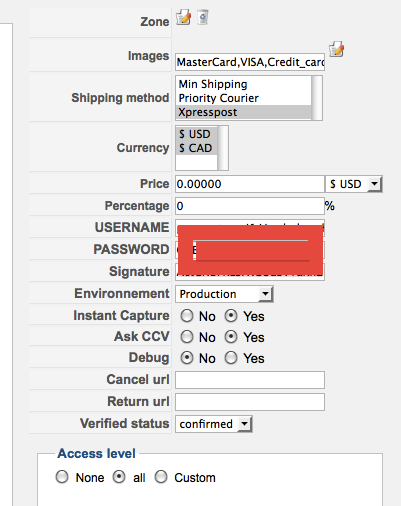The width and height of the screenshot is (401, 506).
Task: Click the Zone delete trash icon
Action: [203, 17]
